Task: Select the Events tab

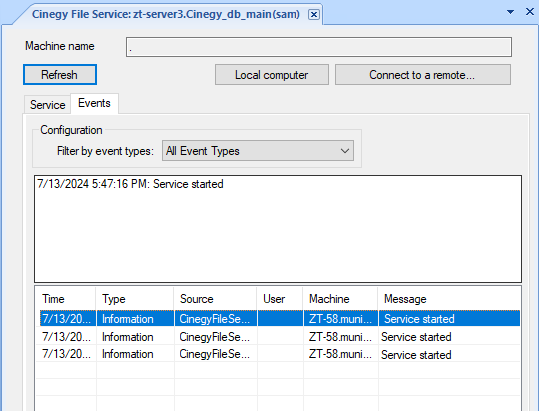Action: 94,103
